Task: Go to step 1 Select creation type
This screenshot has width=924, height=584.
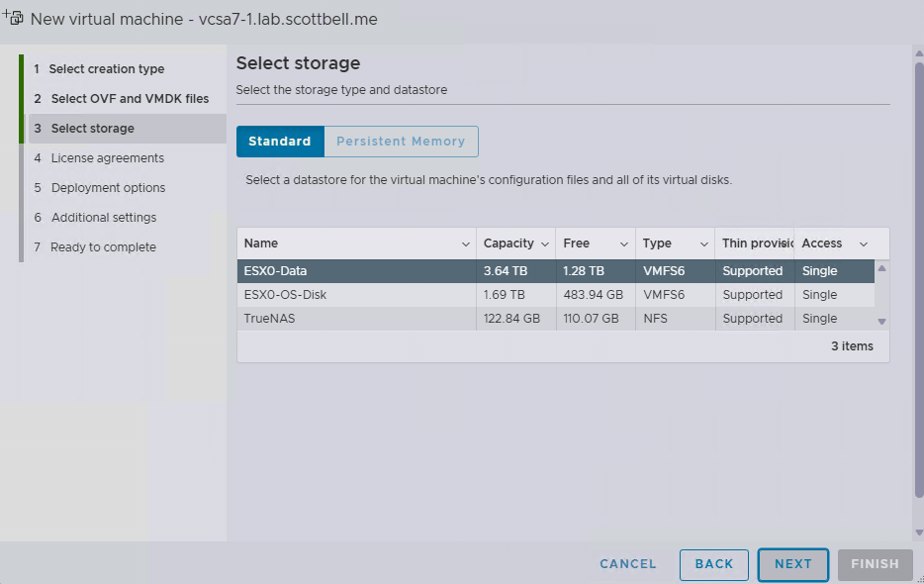Action: pos(107,69)
